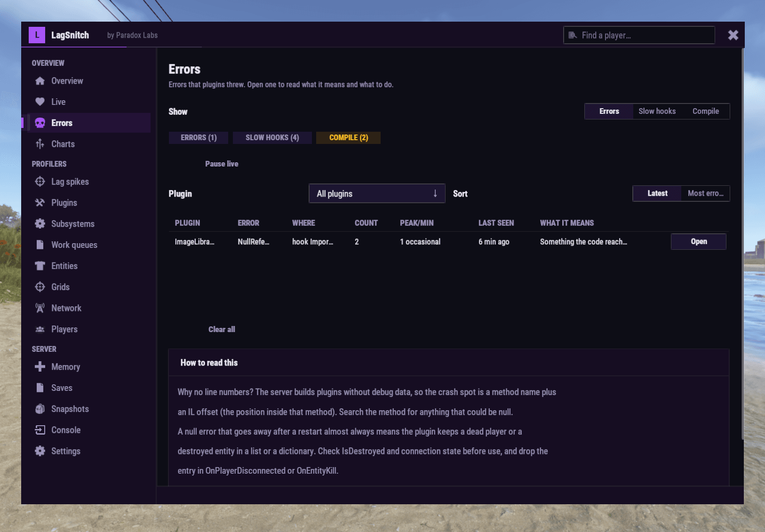Viewport: 765px width, 532px height.
Task: Open Console terminal icon
Action: click(x=40, y=430)
